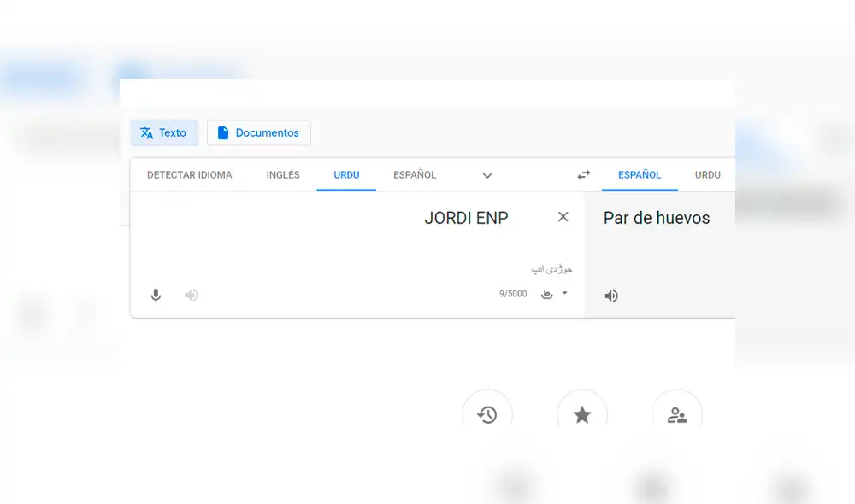Enable Inglés as the source language
Image resolution: width=855 pixels, height=504 pixels.
(282, 174)
